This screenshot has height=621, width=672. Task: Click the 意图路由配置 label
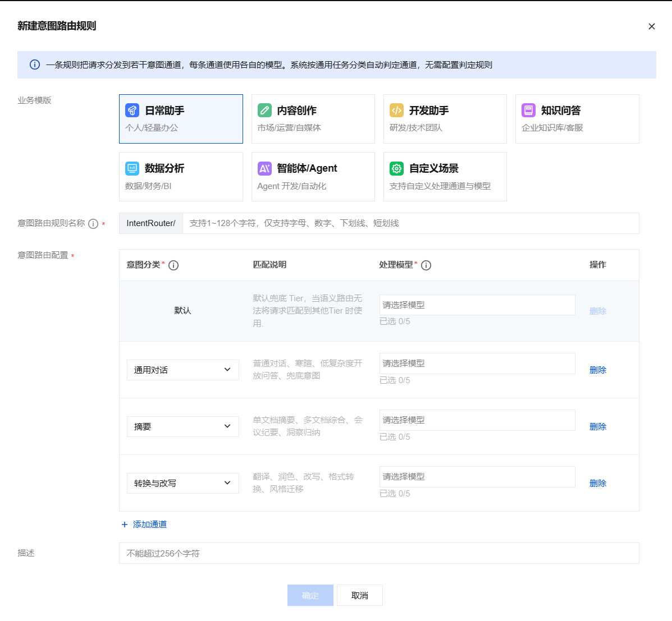[x=43, y=255]
